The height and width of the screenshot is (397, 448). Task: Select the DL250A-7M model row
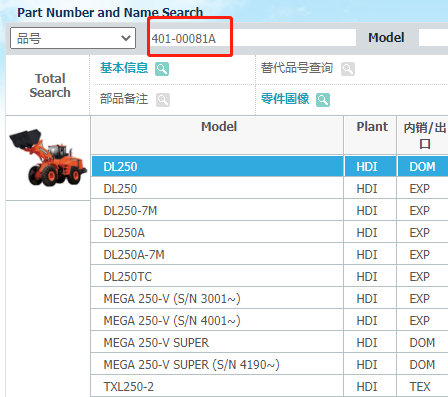[x=269, y=254]
